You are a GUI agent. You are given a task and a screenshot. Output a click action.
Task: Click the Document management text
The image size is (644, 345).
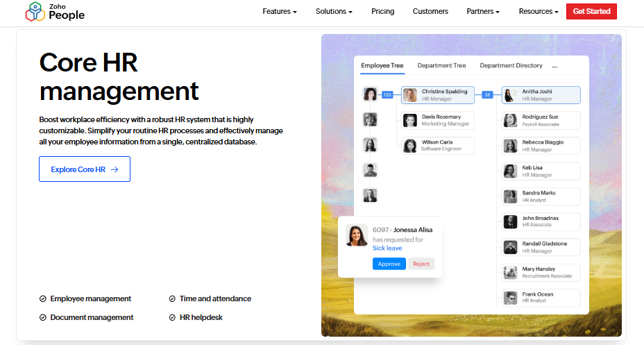pos(92,317)
